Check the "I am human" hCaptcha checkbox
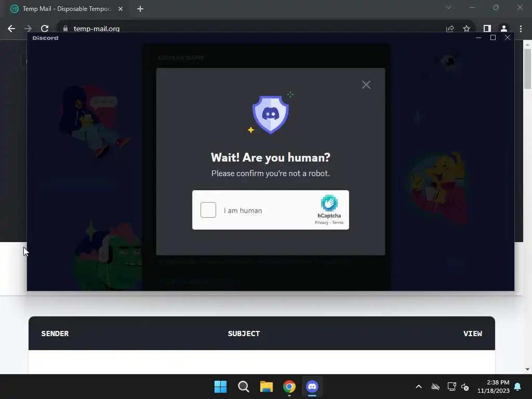The width and height of the screenshot is (532, 399). click(x=208, y=210)
